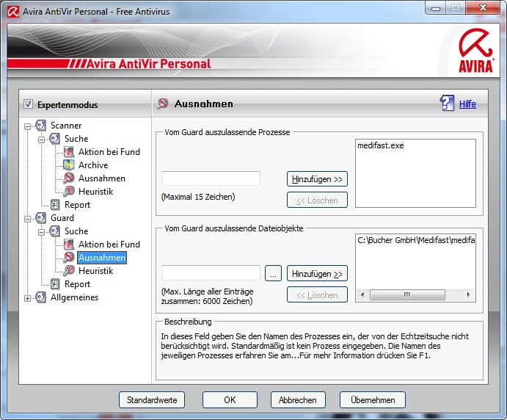507x420 pixels.
Task: Click Löschen button for file objects
Action: (317, 294)
